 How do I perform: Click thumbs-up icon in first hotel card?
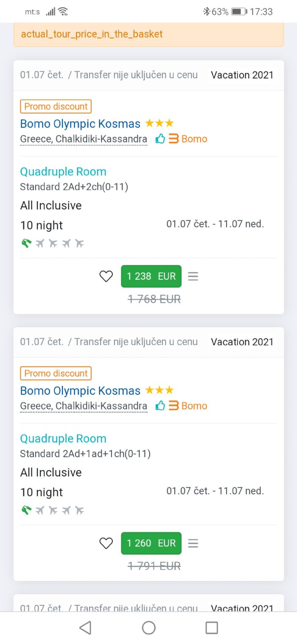(160, 139)
